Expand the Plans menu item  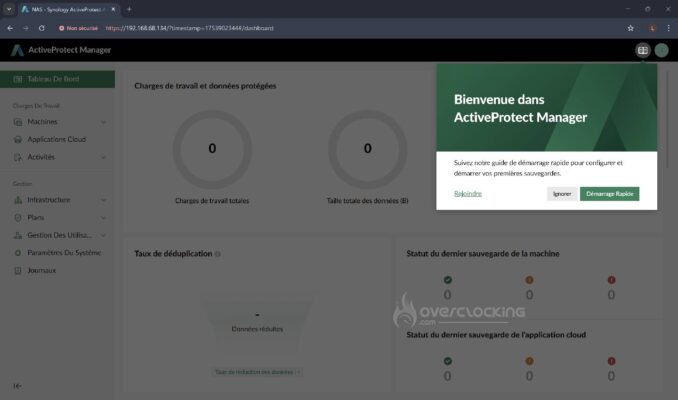(59, 218)
